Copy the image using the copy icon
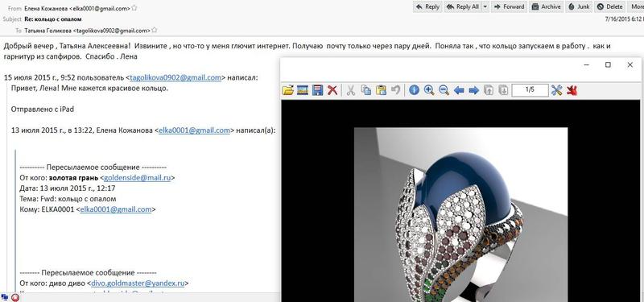The width and height of the screenshot is (644, 302). 365,90
